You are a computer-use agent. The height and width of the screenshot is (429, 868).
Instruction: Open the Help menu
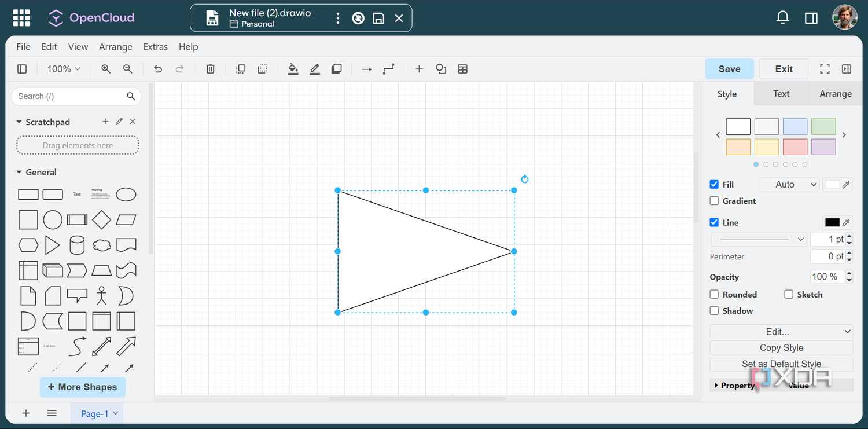click(189, 47)
